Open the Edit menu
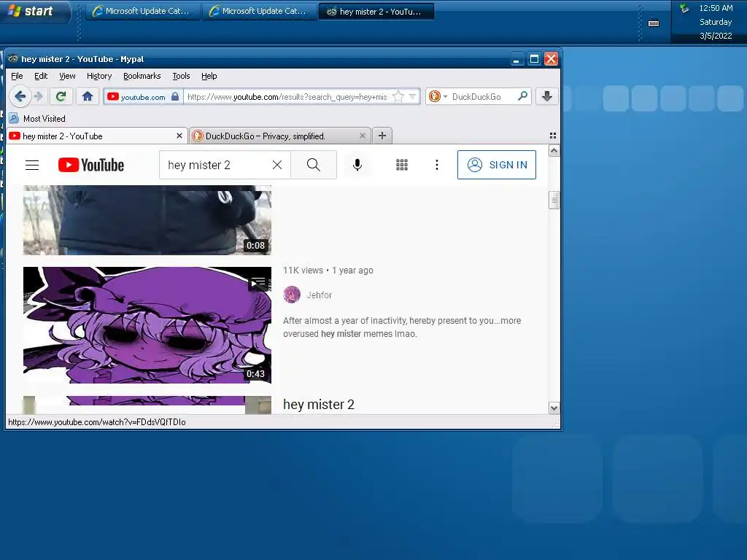This screenshot has height=560, width=747. pos(41,76)
